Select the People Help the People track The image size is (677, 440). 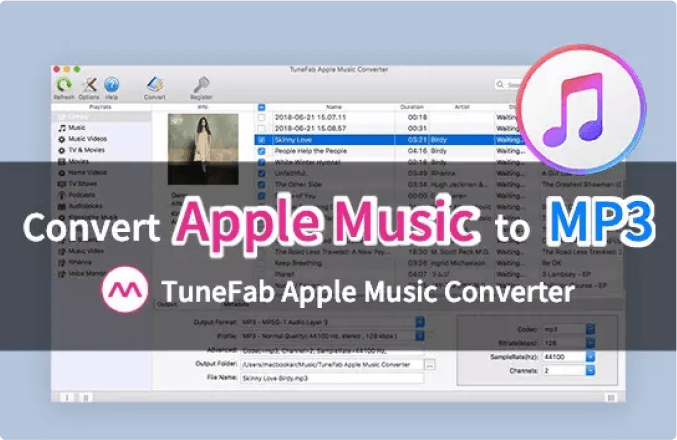tap(311, 151)
